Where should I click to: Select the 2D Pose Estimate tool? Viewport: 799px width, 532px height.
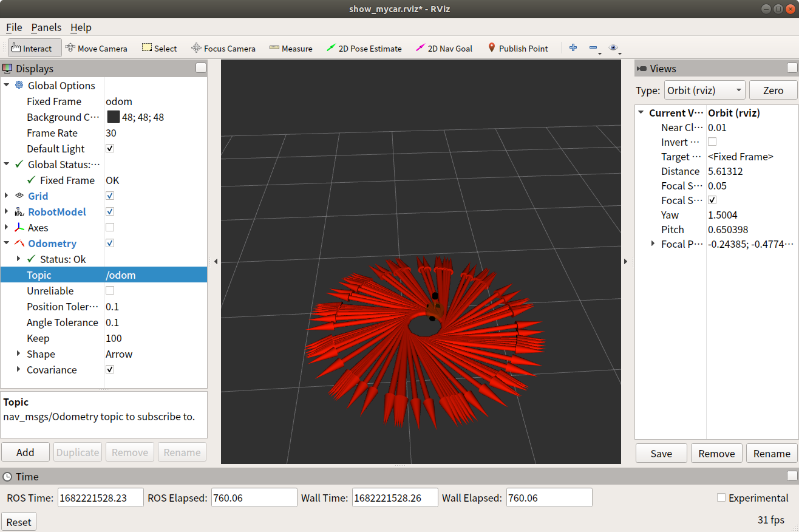[364, 49]
